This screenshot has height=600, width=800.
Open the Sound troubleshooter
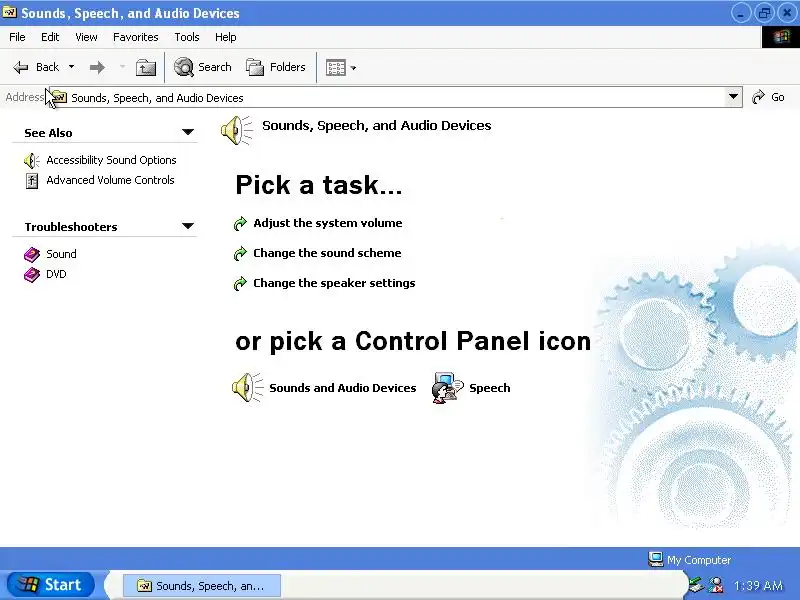tap(61, 254)
